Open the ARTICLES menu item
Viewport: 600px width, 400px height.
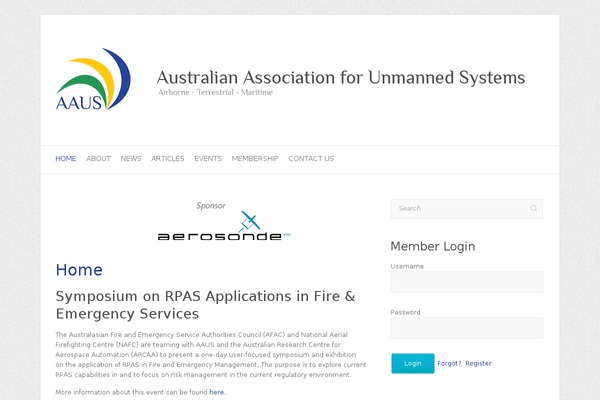click(168, 159)
